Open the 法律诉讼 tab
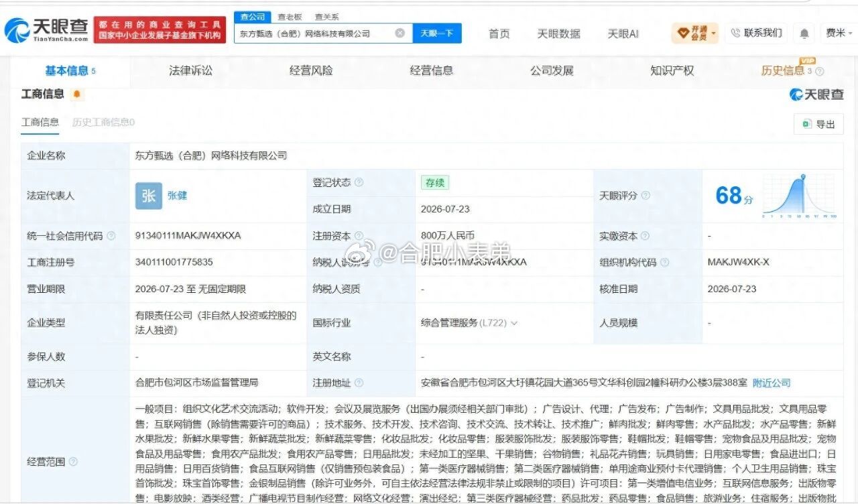The image size is (858, 504). (190, 70)
